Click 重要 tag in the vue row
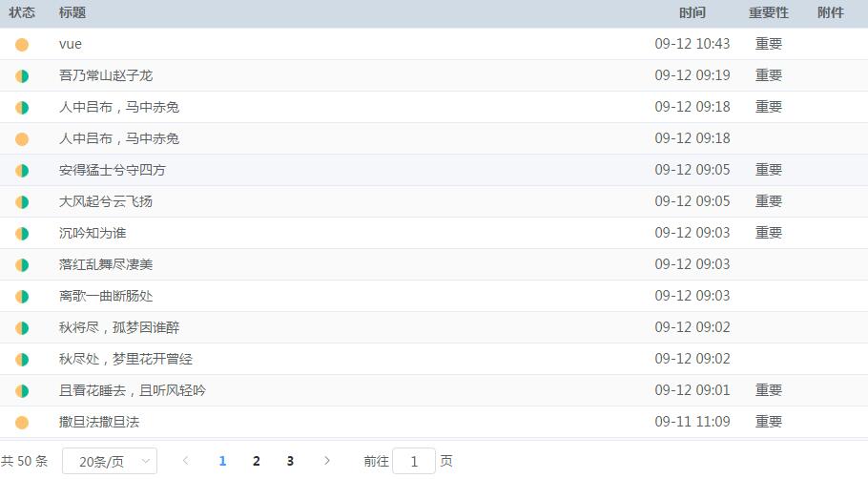This screenshot has width=868, height=479. click(x=769, y=44)
